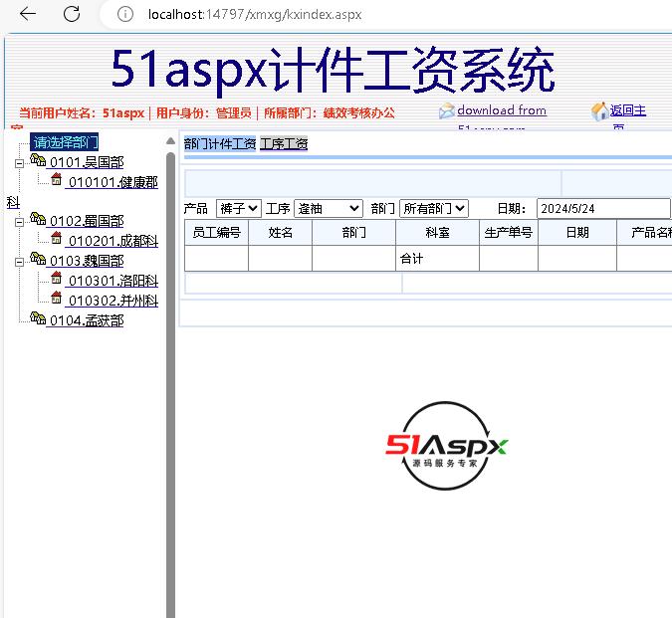The height and width of the screenshot is (618, 672).
Task: Switch to the 工序工资 tab
Action: pyautogui.click(x=284, y=143)
